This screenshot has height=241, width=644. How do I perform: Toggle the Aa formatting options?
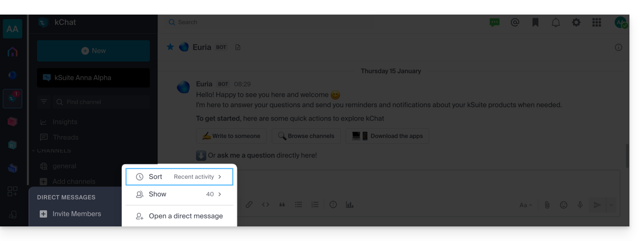[x=525, y=205]
